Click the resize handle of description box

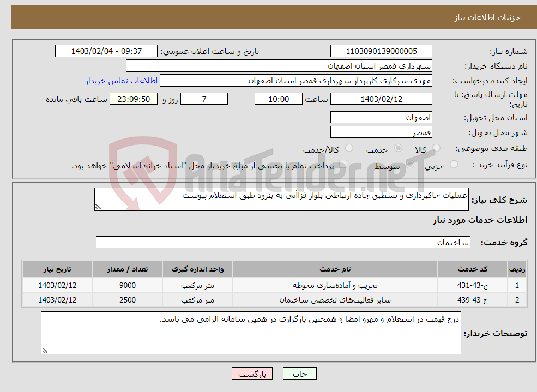(98, 207)
